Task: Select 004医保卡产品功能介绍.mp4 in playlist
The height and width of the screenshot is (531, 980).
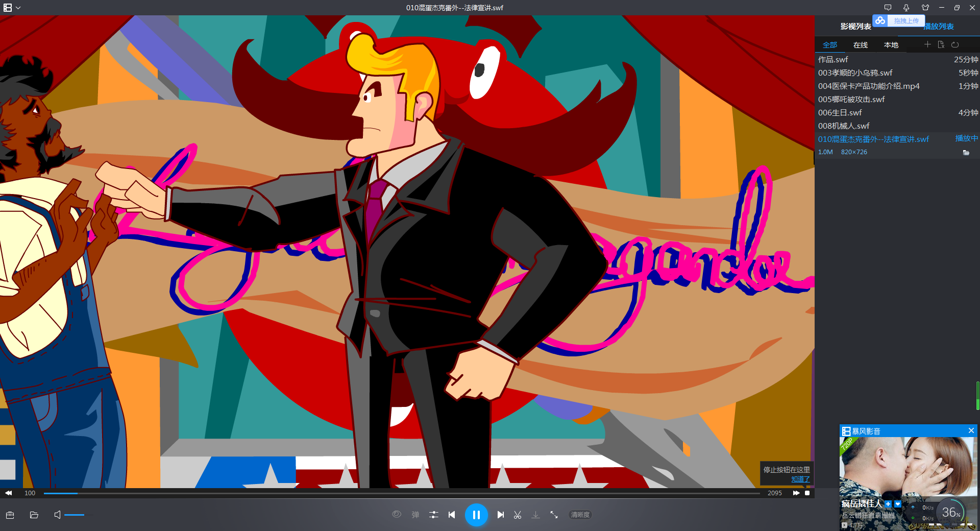Action: (897, 86)
